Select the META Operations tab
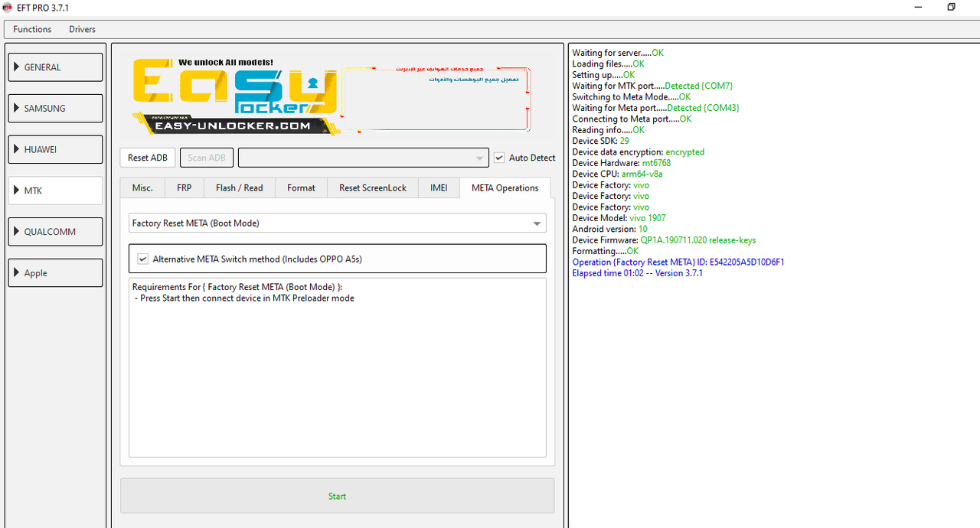Image resolution: width=980 pixels, height=528 pixels. pyautogui.click(x=505, y=187)
